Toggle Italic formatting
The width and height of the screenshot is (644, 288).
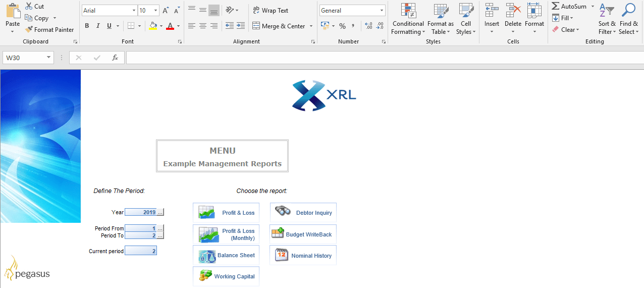pos(97,26)
